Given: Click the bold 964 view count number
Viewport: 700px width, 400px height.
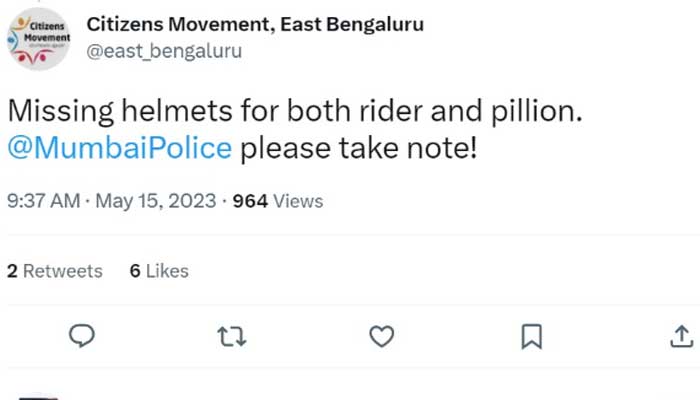Looking at the screenshot, I should pos(250,201).
